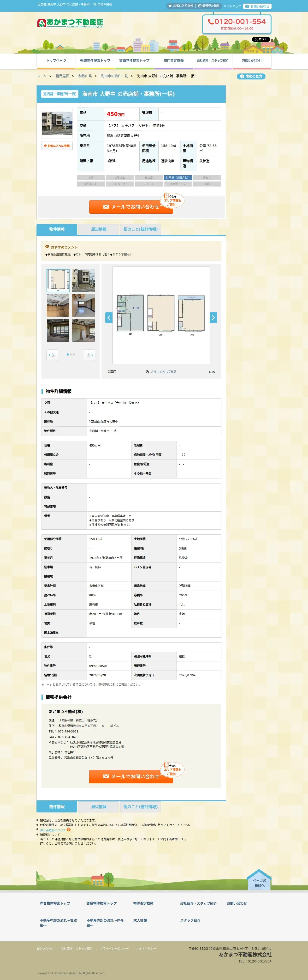Select the floor plan gallery thumbnail
This screenshot has width=308, height=980.
pos(58,280)
